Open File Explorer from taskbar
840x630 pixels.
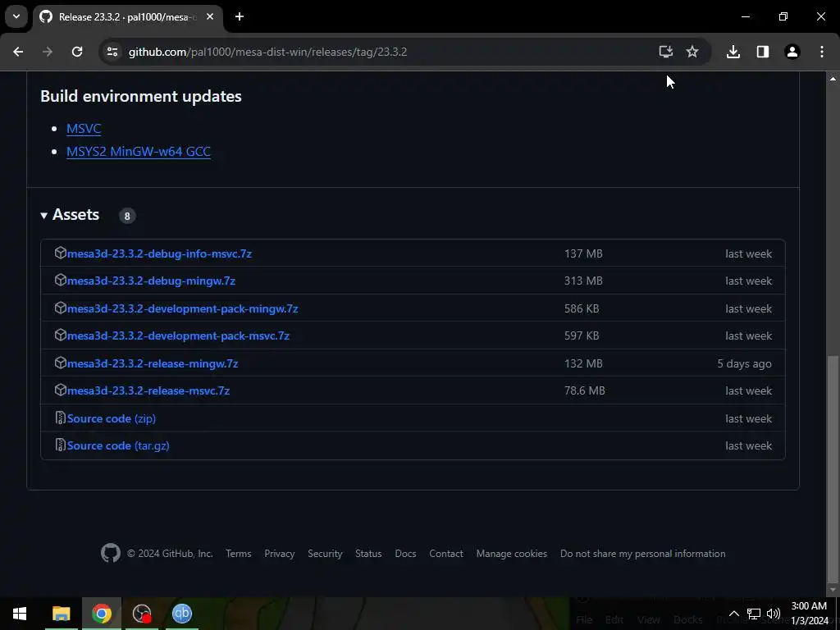click(x=61, y=614)
